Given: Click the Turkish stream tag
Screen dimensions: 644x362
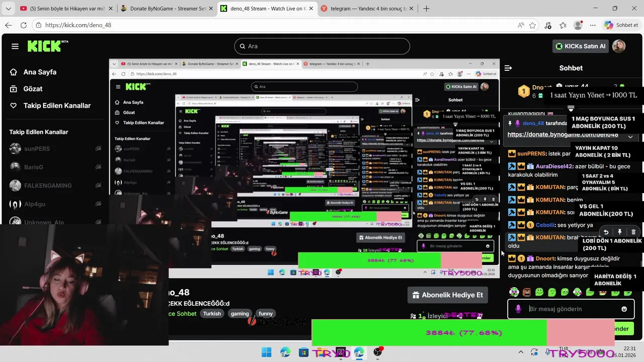Looking at the screenshot, I should click(212, 313).
